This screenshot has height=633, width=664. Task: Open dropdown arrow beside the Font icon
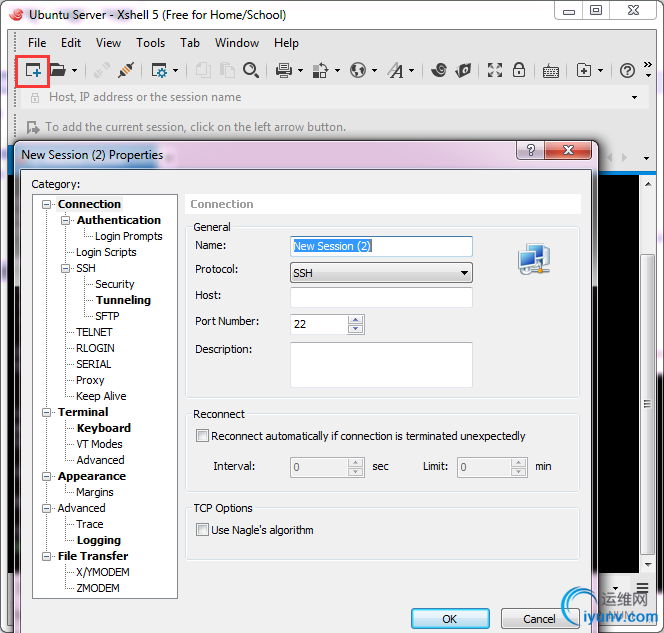(x=412, y=71)
